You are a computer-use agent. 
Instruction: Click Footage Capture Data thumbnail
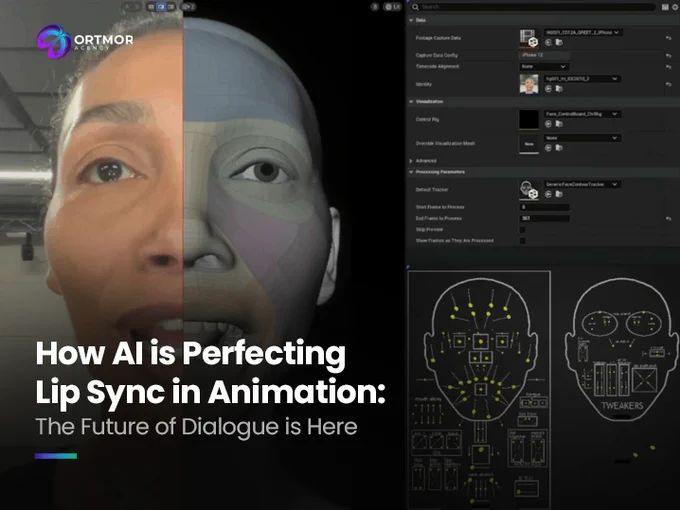pyautogui.click(x=529, y=38)
